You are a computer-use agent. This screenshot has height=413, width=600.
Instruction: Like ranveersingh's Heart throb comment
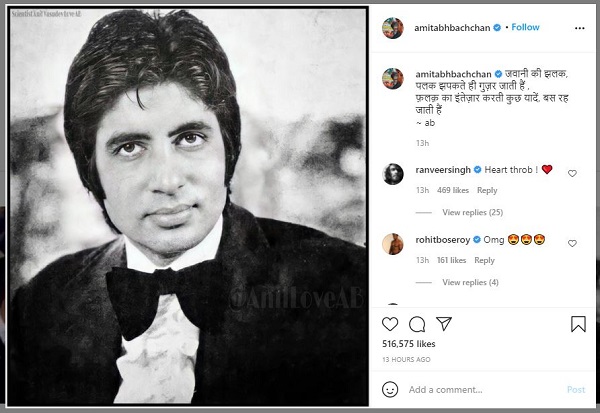(572, 173)
